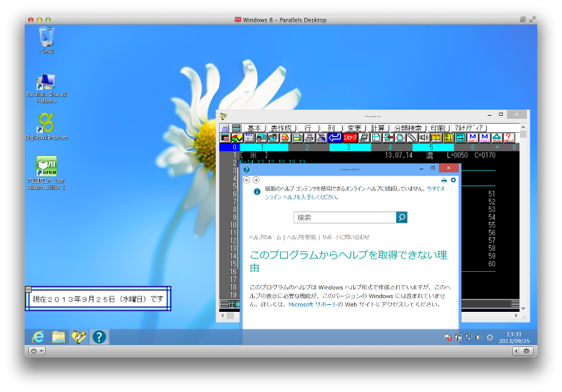Click the date banner showing 2013年9月25日
Screen dimensions: 562x392
[x=98, y=299]
